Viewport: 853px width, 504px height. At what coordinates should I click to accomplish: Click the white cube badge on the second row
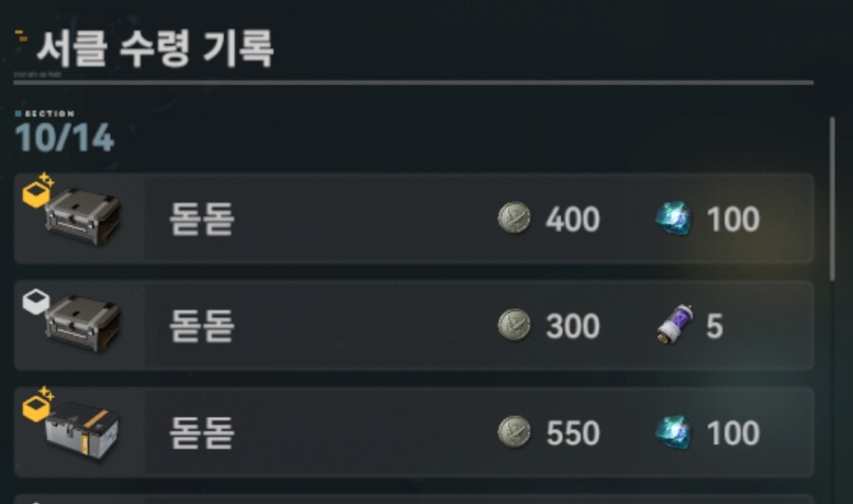point(36,299)
